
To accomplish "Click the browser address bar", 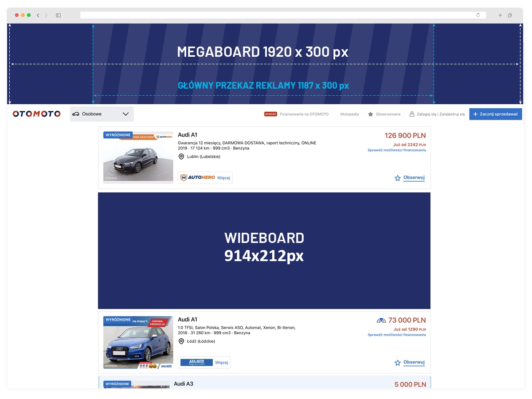I will (x=279, y=15).
